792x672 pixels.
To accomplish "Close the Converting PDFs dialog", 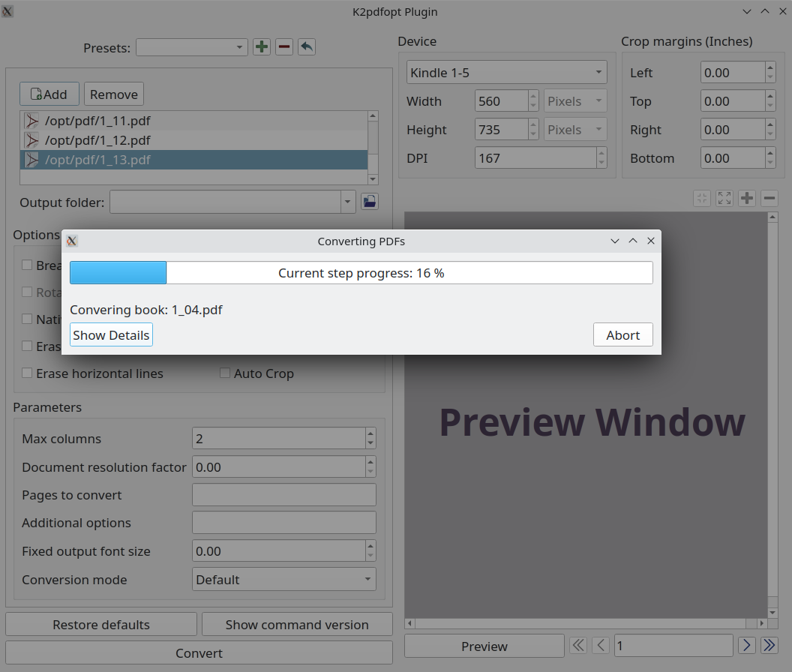I will (651, 241).
